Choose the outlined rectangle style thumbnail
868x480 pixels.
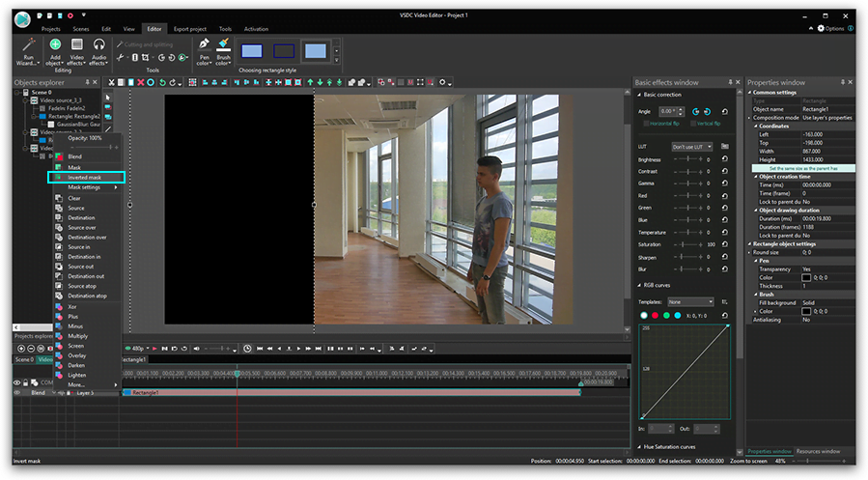pyautogui.click(x=284, y=51)
